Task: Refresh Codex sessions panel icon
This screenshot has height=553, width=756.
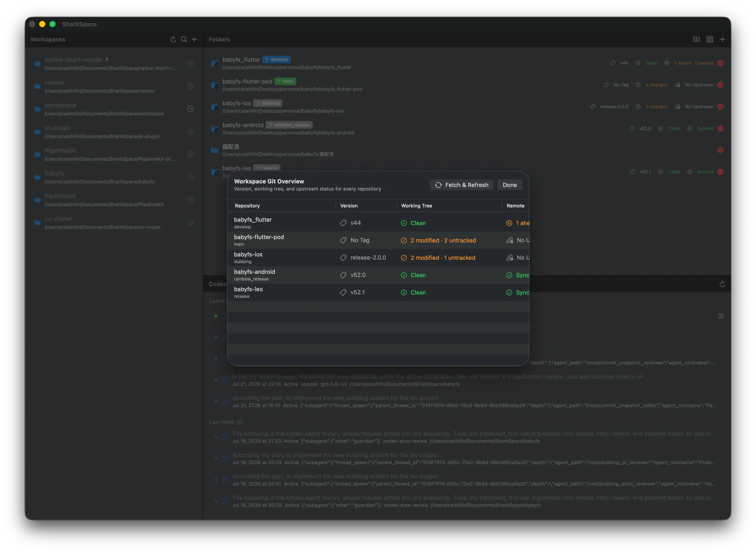Action: pyautogui.click(x=723, y=284)
